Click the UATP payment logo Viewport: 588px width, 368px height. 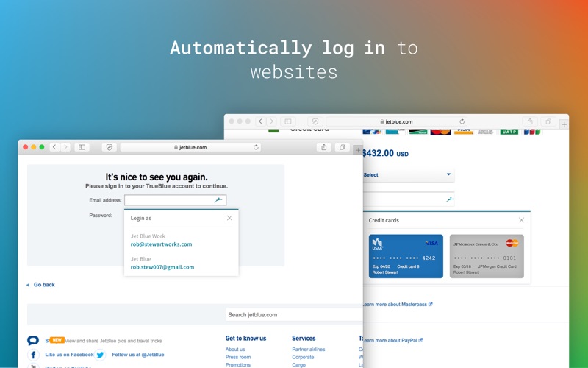[x=509, y=132]
